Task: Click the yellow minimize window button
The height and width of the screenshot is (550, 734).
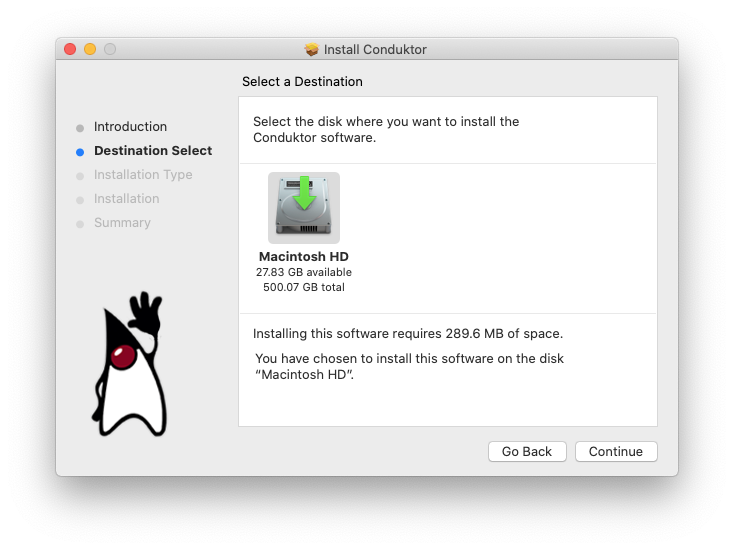Action: [x=90, y=49]
